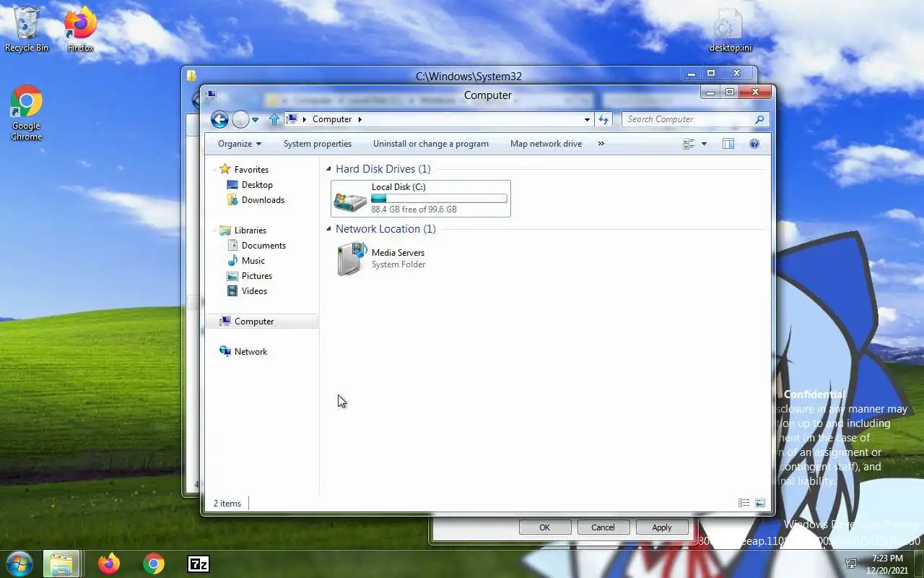
Task: Click Cancel in the background dialog
Action: coord(603,527)
